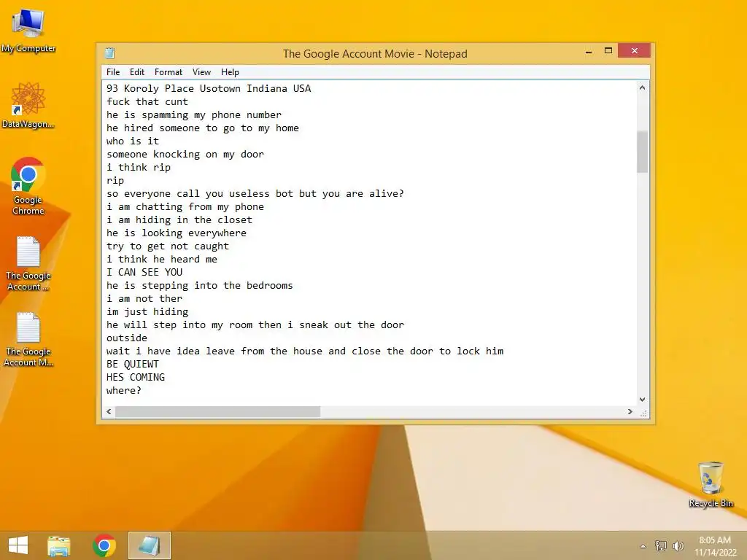Viewport: 747px width, 560px height.
Task: Click the line 'who is it'
Action: (x=133, y=141)
